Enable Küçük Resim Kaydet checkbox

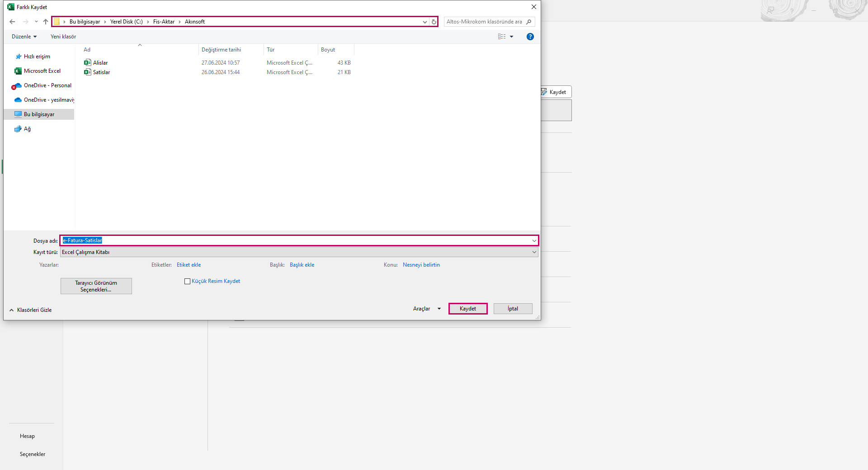pyautogui.click(x=187, y=281)
